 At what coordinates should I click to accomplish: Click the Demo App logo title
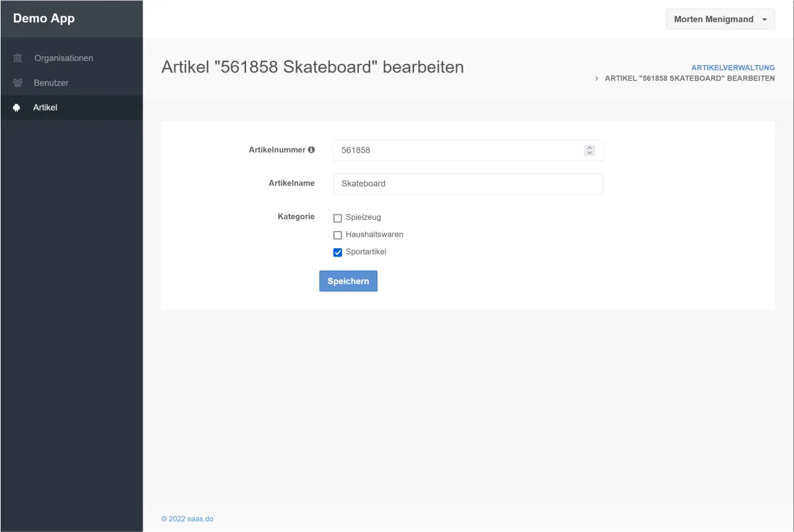click(44, 19)
